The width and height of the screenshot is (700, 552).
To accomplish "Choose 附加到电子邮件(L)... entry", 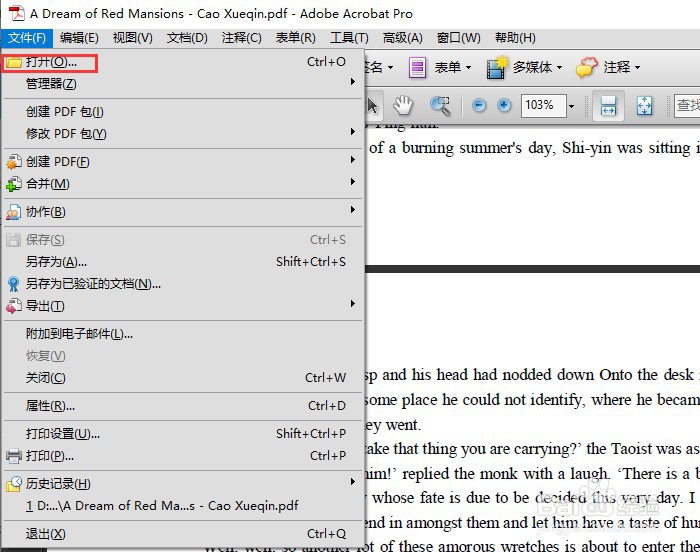I will pyautogui.click(x=182, y=334).
